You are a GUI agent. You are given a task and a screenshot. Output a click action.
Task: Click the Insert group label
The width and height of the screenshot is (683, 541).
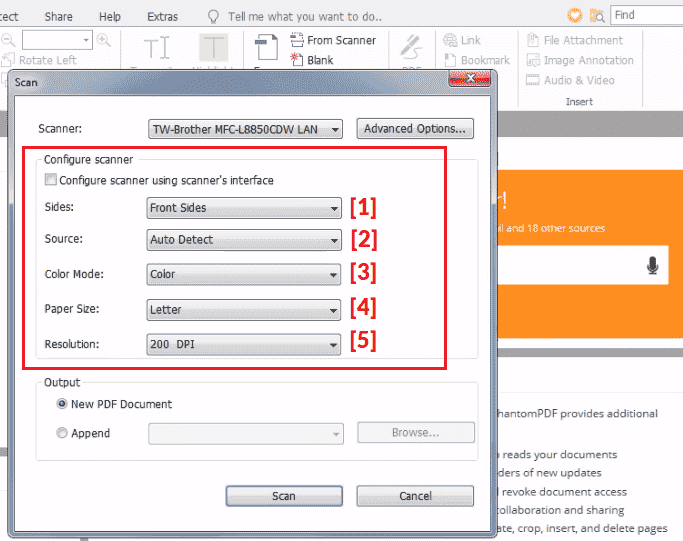pos(579,101)
